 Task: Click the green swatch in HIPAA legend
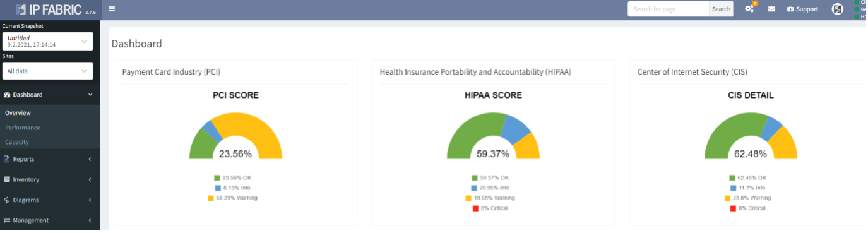tap(475, 178)
